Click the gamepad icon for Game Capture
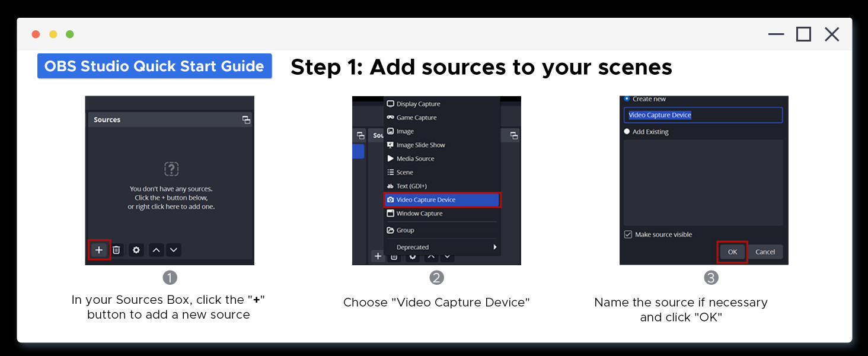This screenshot has height=356, width=868. coord(391,117)
